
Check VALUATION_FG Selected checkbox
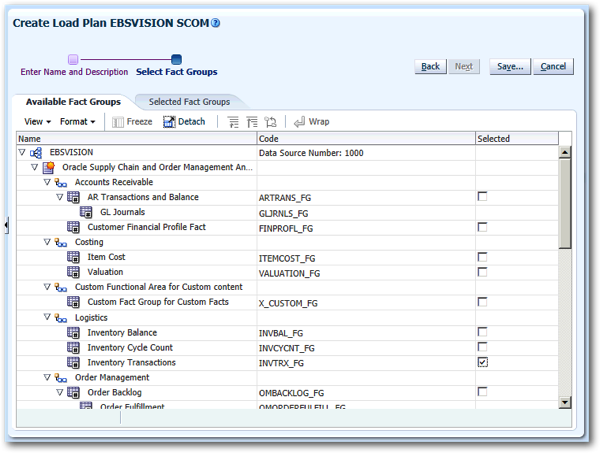point(483,272)
